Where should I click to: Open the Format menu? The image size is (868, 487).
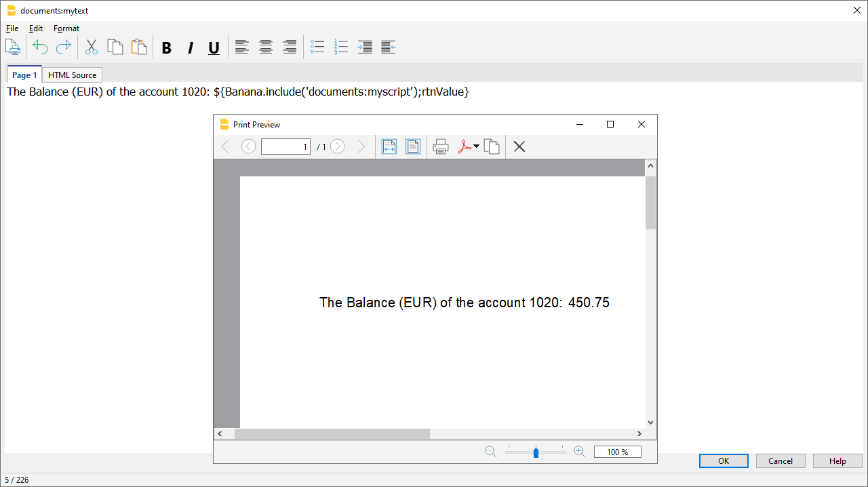point(66,28)
